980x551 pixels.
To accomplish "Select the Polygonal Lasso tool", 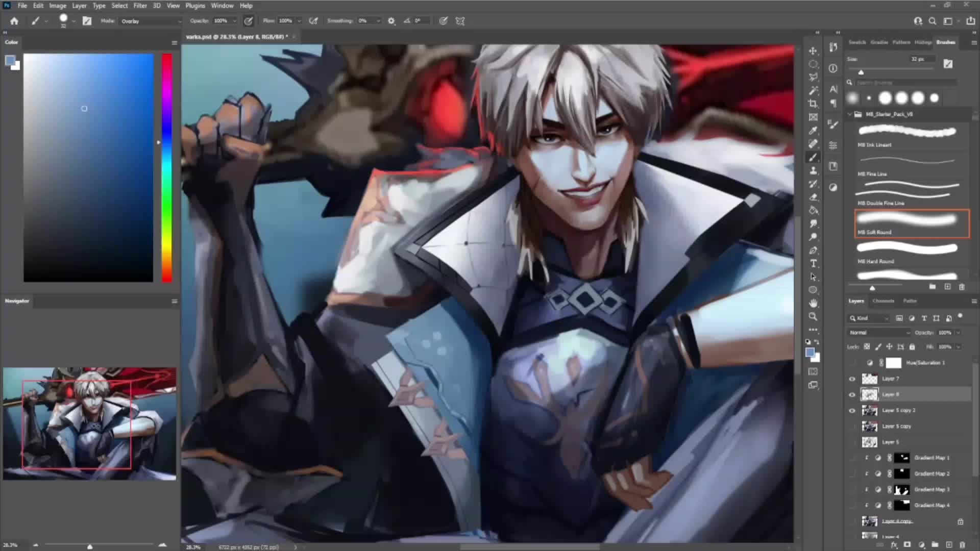I will click(813, 78).
